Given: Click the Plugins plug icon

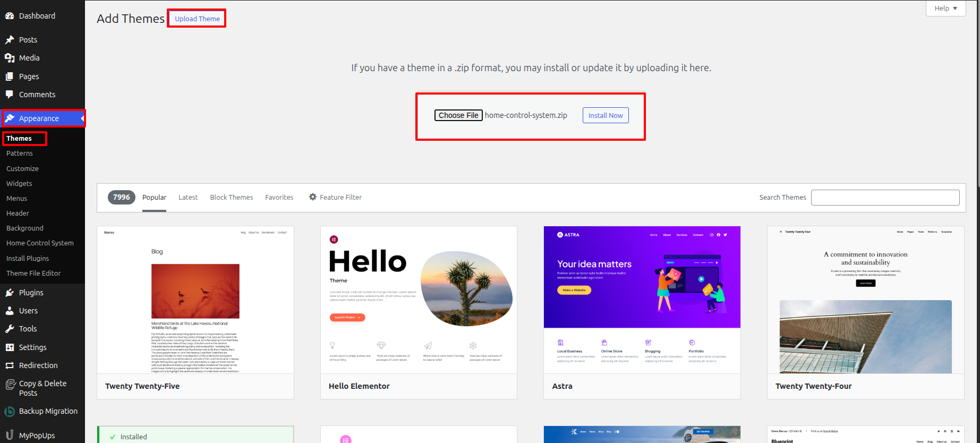Looking at the screenshot, I should tap(10, 293).
